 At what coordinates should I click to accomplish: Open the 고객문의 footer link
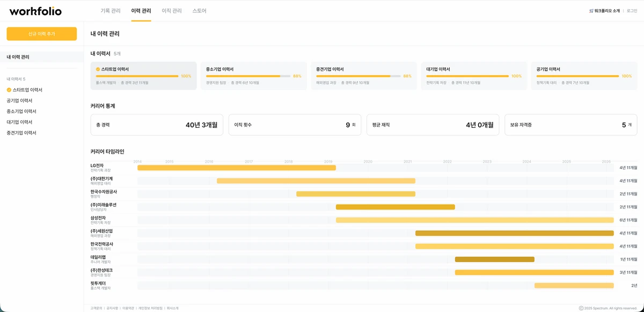tap(96, 308)
